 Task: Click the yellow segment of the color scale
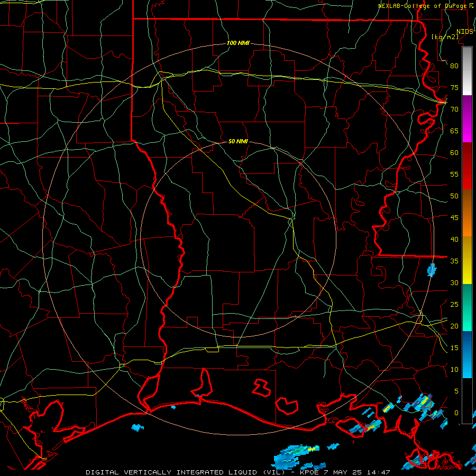point(467,260)
